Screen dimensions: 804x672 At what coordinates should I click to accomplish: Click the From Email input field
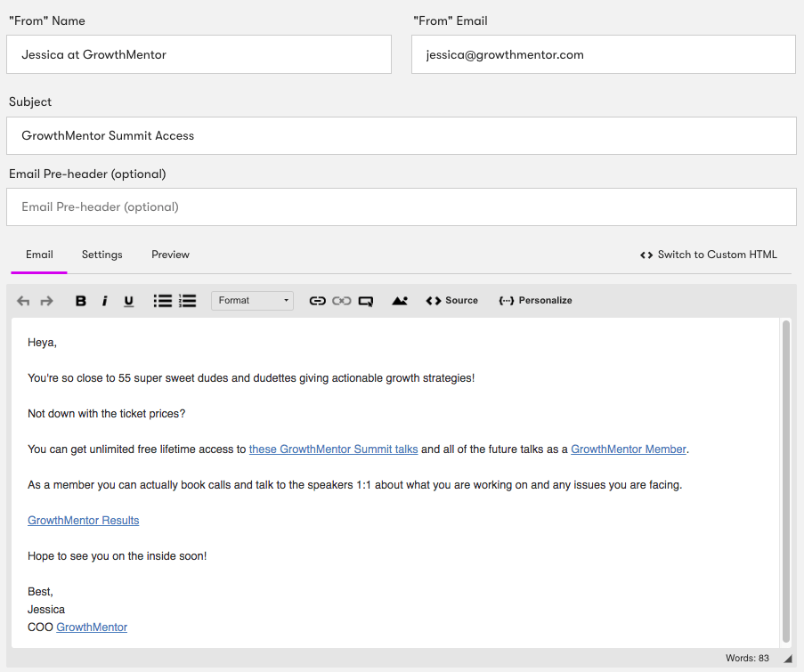(x=604, y=54)
